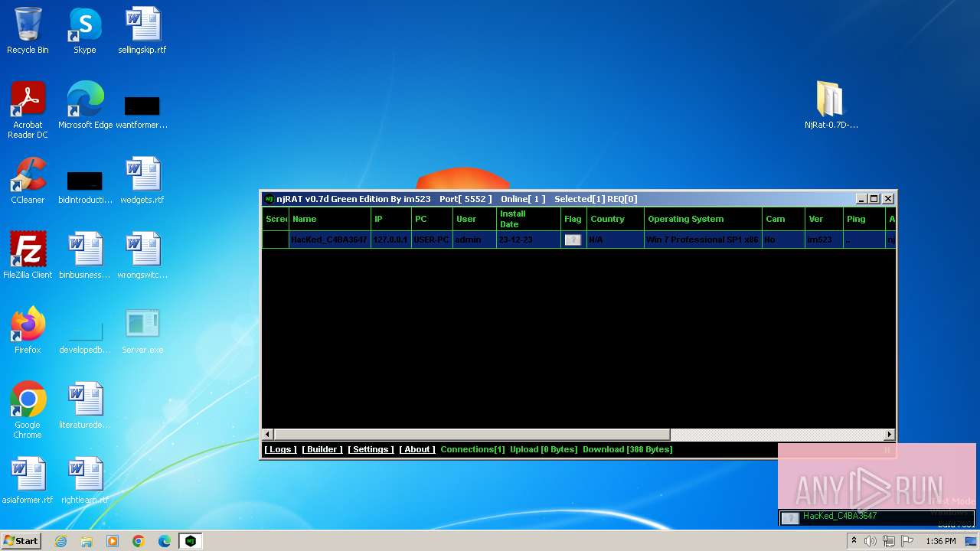Click Ping column header

click(x=864, y=219)
